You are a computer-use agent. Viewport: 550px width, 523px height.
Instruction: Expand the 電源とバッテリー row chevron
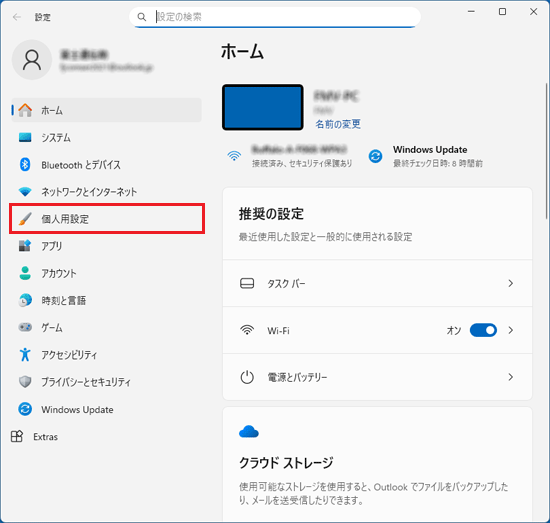[511, 377]
